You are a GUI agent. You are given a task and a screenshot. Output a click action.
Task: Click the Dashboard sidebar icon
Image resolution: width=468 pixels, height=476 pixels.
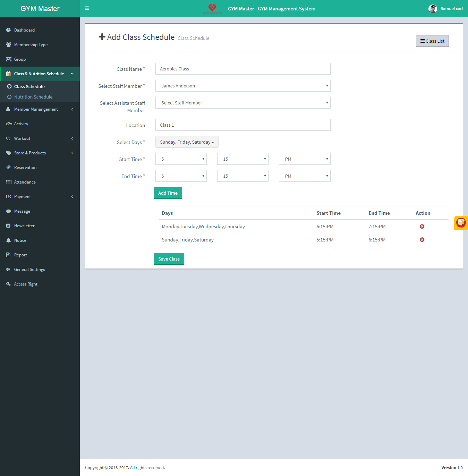tap(8, 30)
